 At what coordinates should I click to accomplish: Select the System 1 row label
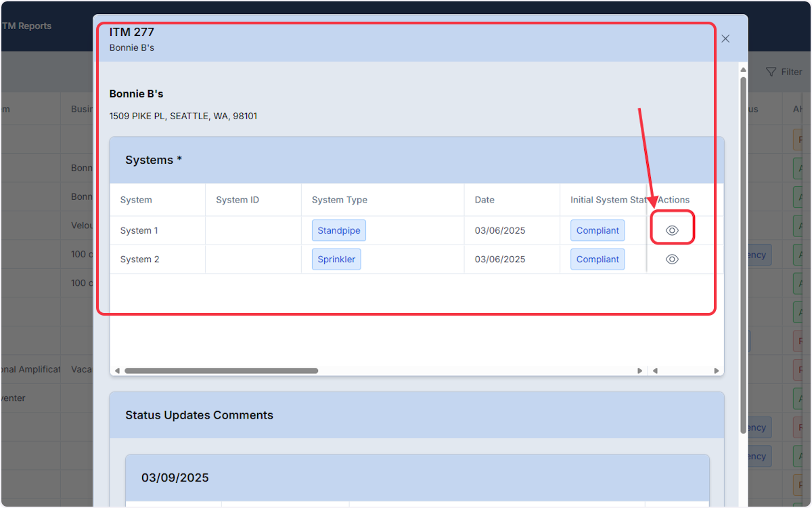point(139,230)
